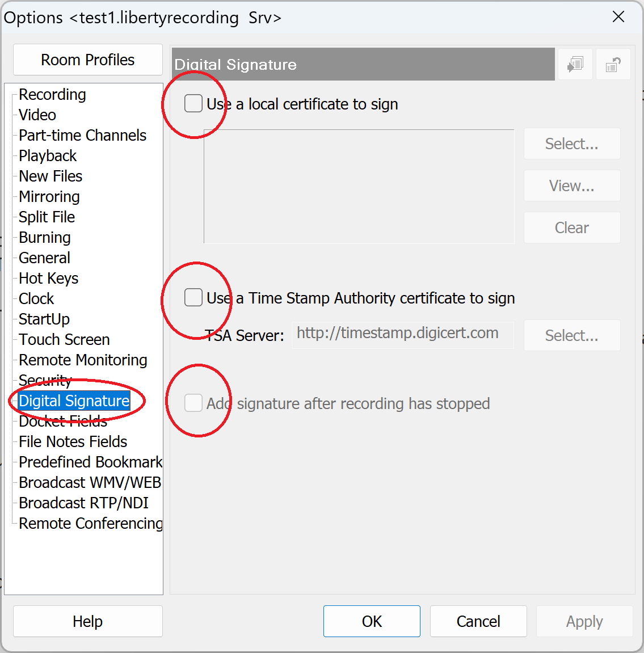Screen dimensions: 644x653
Task: Open the Hot Keys settings
Action: [x=48, y=278]
